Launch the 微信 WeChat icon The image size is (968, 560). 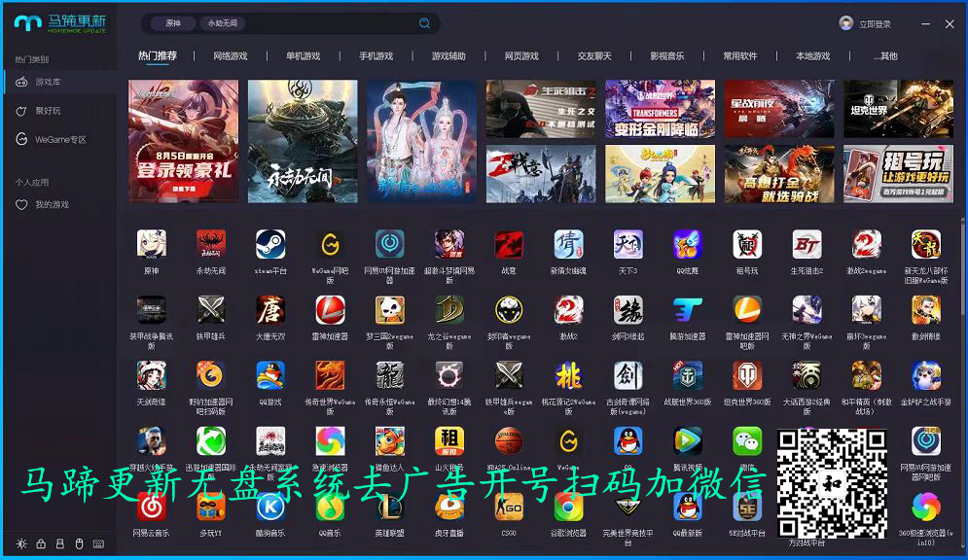pos(747,441)
